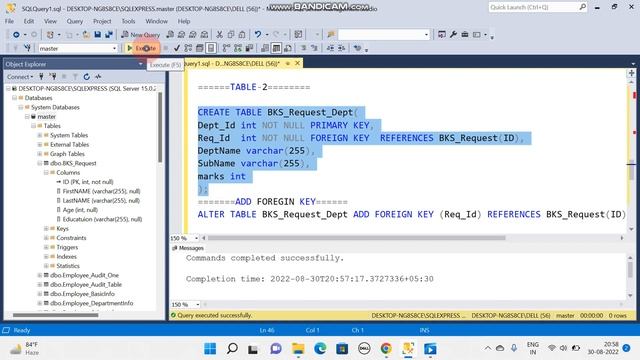Click the Properties wrench icon
Image resolution: width=640 pixels, height=360 pixels.
click(453, 35)
